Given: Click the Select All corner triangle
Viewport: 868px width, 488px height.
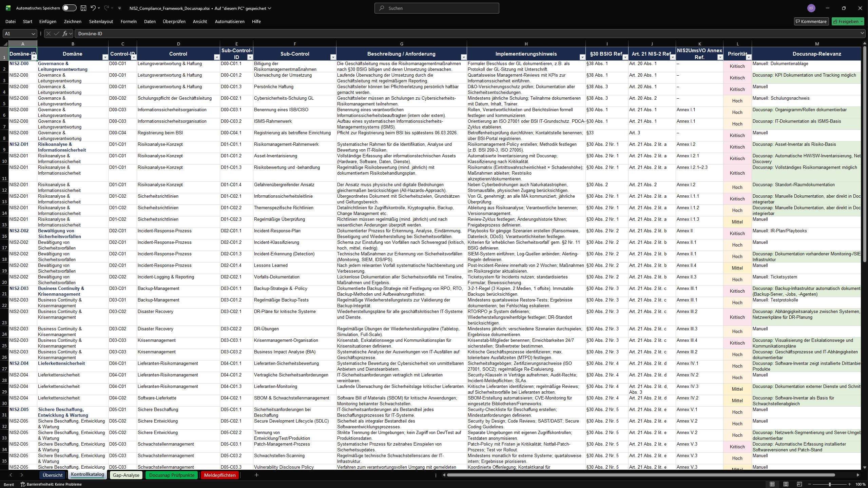Looking at the screenshot, I should [5, 44].
